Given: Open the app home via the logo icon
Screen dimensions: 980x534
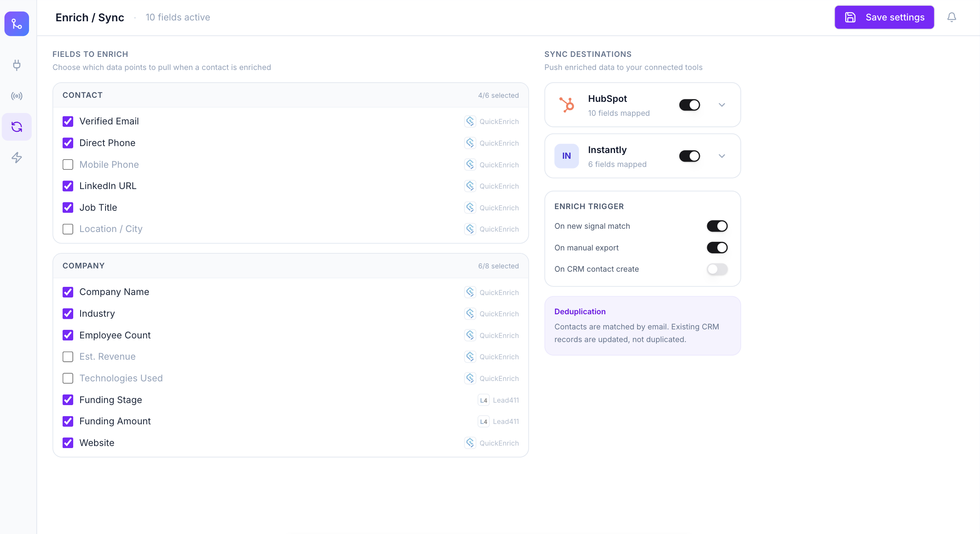Looking at the screenshot, I should tap(16, 24).
